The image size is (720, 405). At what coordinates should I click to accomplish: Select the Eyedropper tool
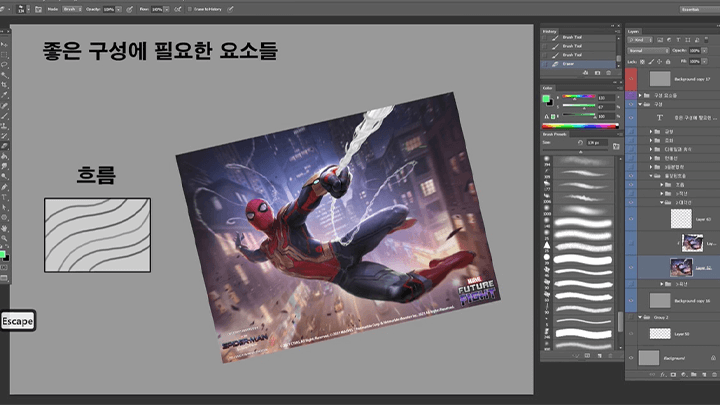tap(4, 95)
